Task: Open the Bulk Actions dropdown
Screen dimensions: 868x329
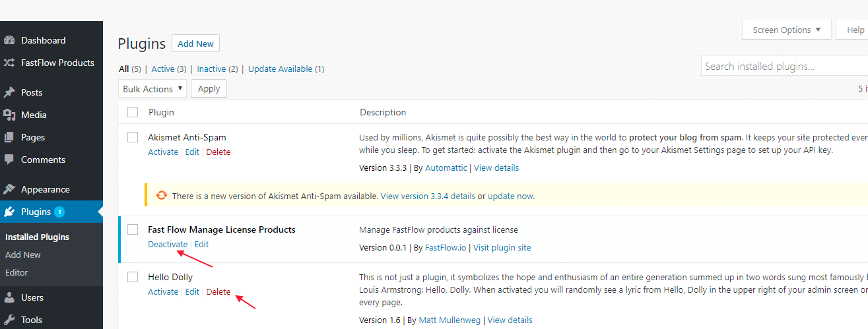Action: (x=152, y=89)
